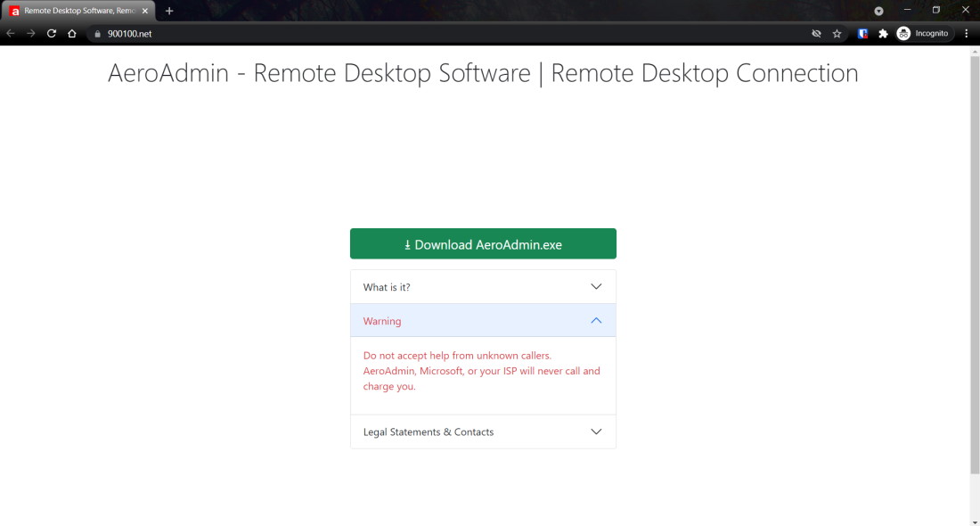Download AeroAdmin.exe
The height and width of the screenshot is (526, 980).
483,244
